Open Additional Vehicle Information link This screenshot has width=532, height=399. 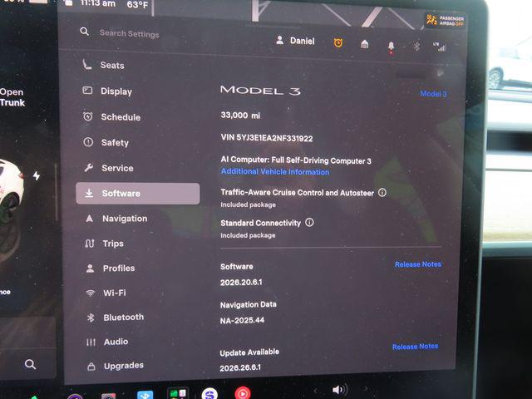(275, 172)
